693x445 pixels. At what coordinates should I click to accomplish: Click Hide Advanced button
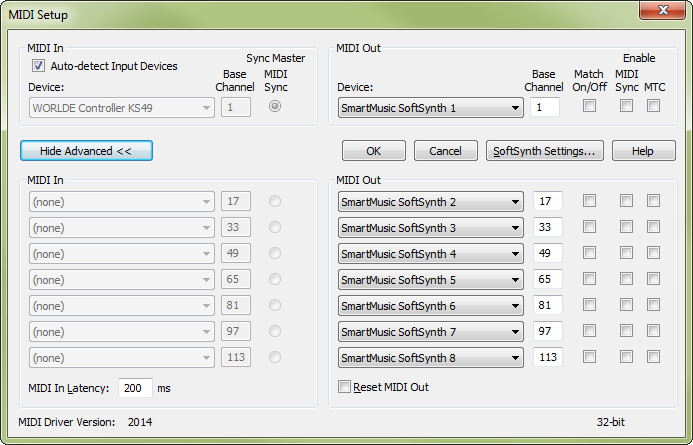click(87, 151)
